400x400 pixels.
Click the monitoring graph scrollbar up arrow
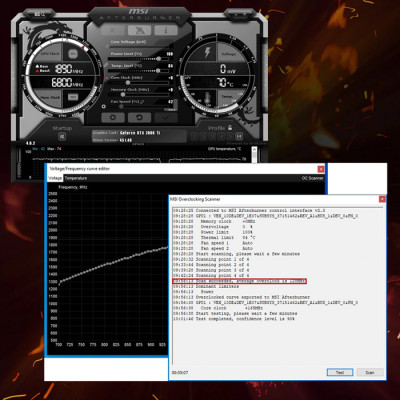(x=254, y=150)
